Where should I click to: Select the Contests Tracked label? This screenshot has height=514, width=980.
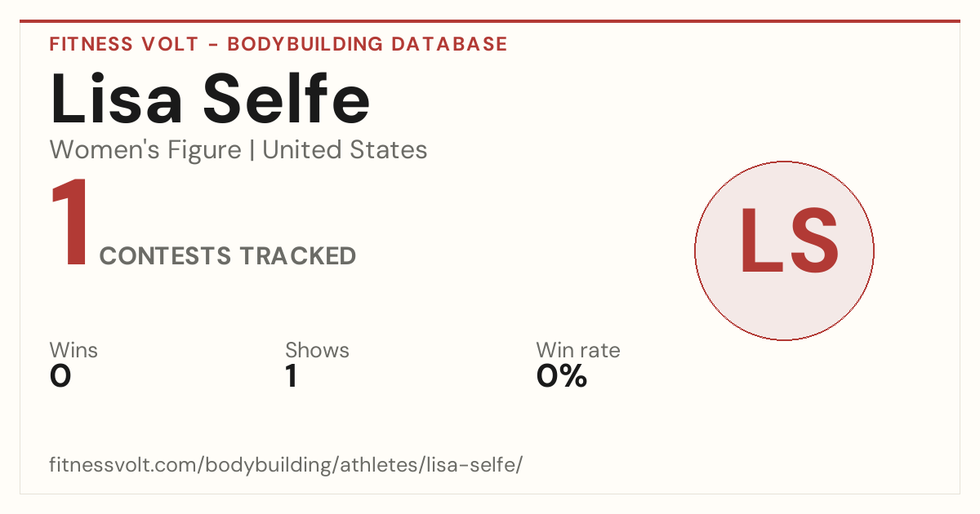tap(228, 256)
